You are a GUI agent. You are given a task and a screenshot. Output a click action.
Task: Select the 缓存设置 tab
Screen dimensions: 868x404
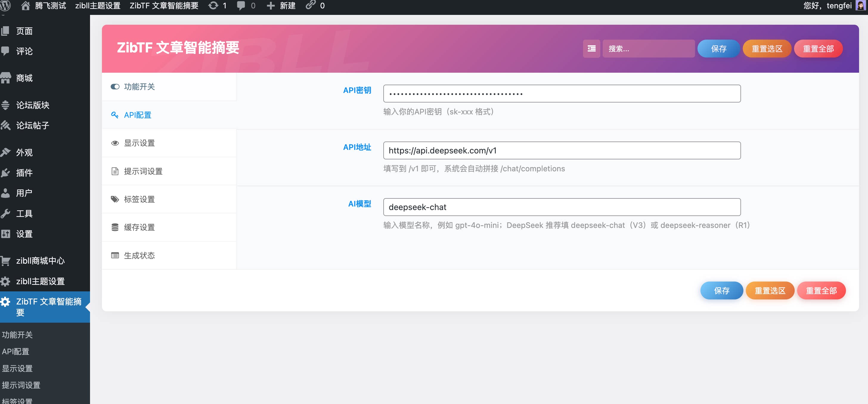tap(139, 227)
